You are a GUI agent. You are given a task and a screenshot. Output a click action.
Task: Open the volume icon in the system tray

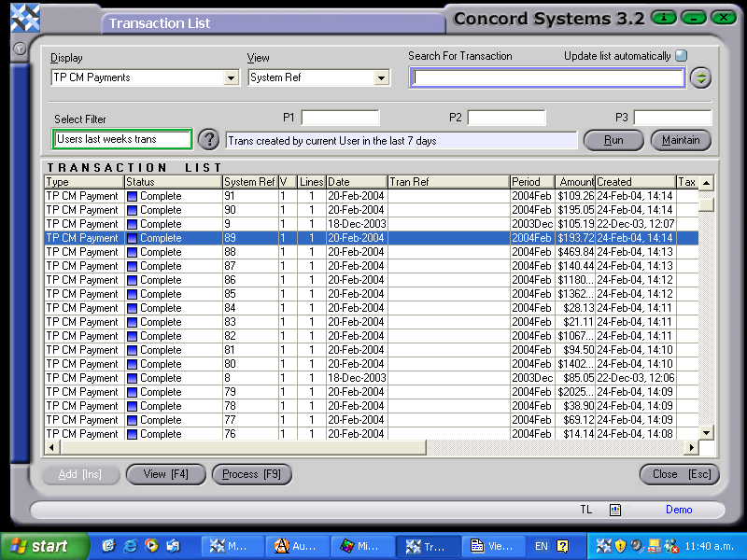pyautogui.click(x=635, y=545)
